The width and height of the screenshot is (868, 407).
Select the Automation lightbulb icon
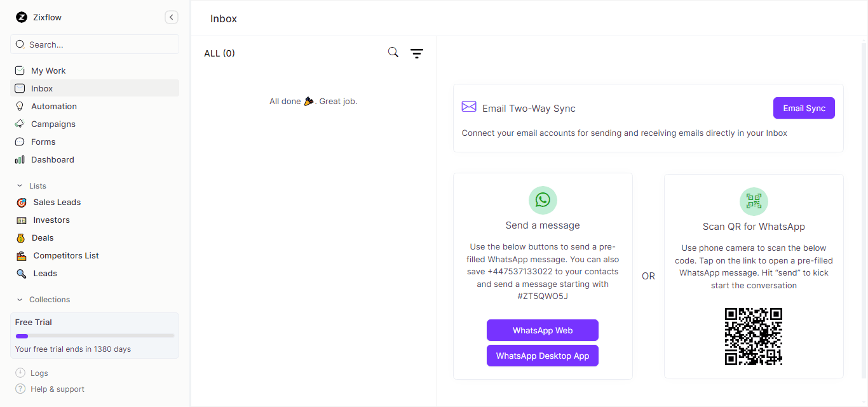[x=22, y=106]
